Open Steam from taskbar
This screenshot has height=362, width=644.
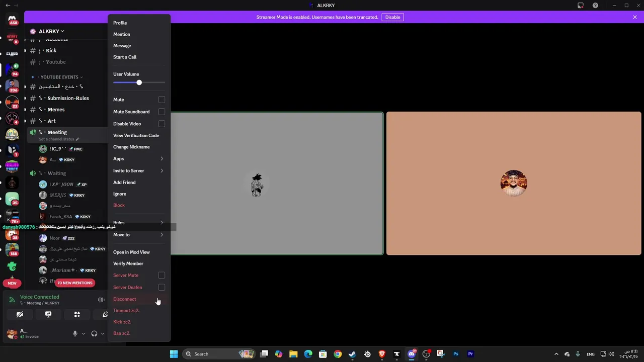(352, 354)
